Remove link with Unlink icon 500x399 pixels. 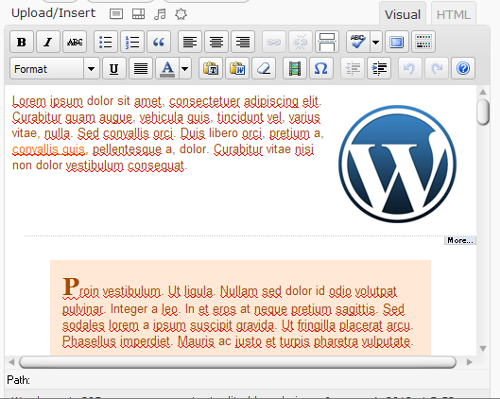tap(300, 42)
